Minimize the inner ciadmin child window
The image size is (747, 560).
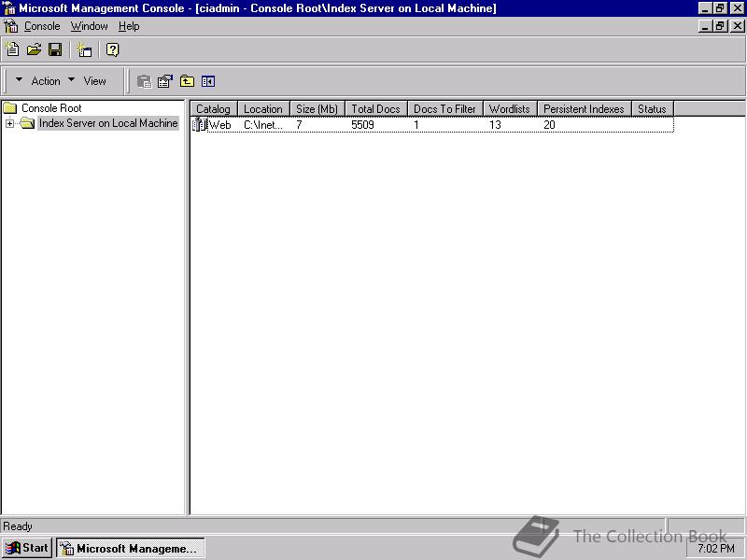click(706, 26)
